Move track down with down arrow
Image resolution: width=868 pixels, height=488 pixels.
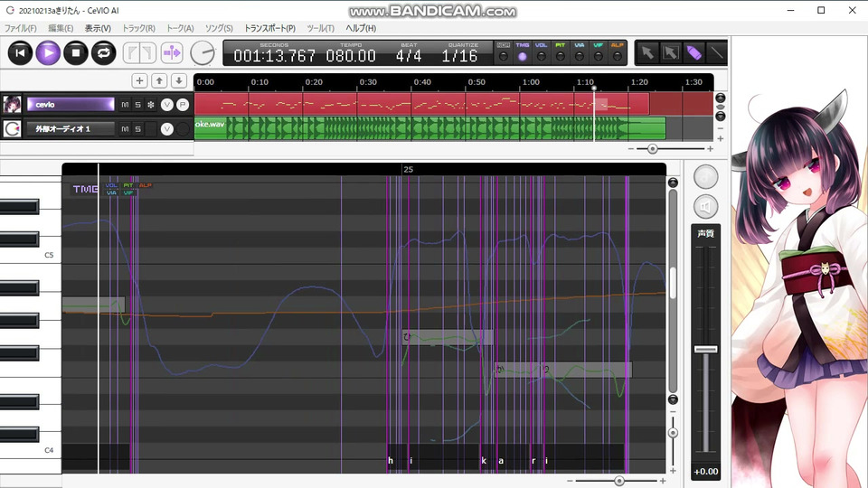[179, 80]
